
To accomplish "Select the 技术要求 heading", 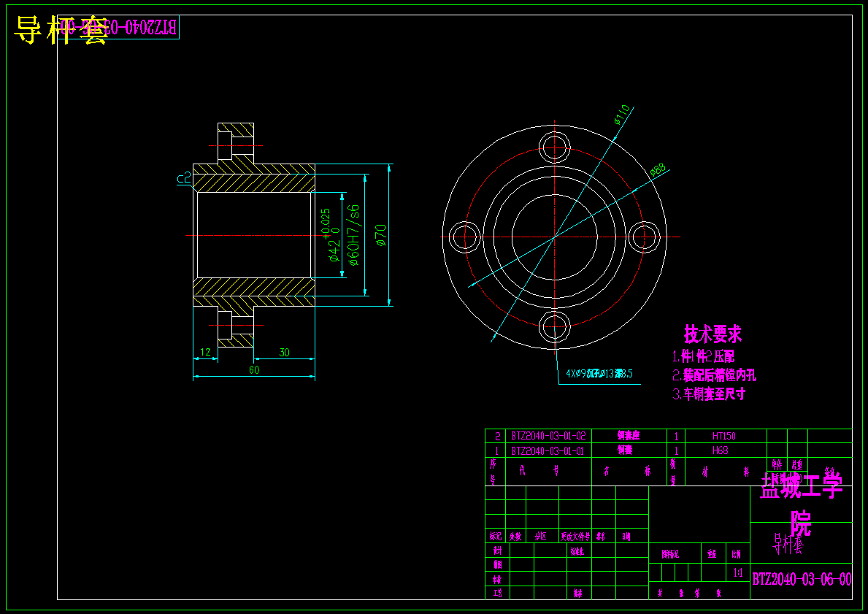I will point(713,334).
